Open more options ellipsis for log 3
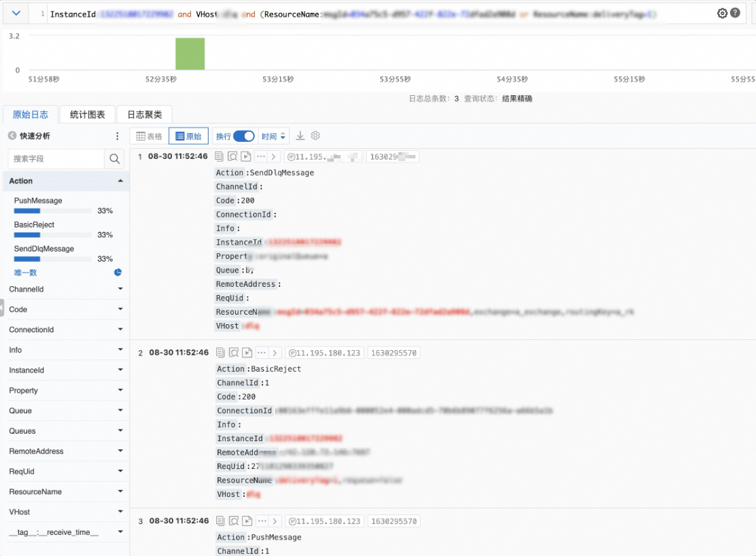The image size is (756, 556). [261, 521]
